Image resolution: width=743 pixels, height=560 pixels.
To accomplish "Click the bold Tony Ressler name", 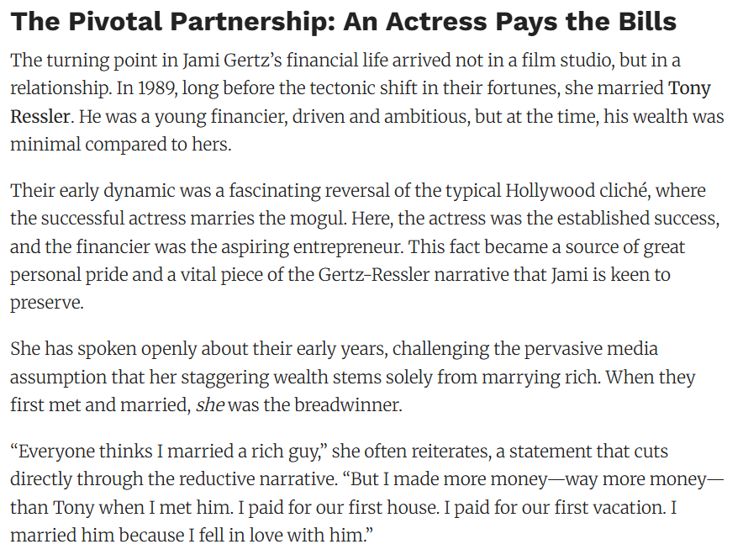I will pyautogui.click(x=689, y=88).
